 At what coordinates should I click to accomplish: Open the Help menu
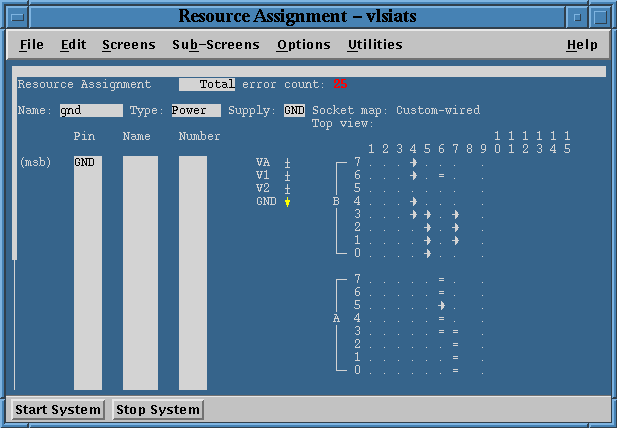582,44
